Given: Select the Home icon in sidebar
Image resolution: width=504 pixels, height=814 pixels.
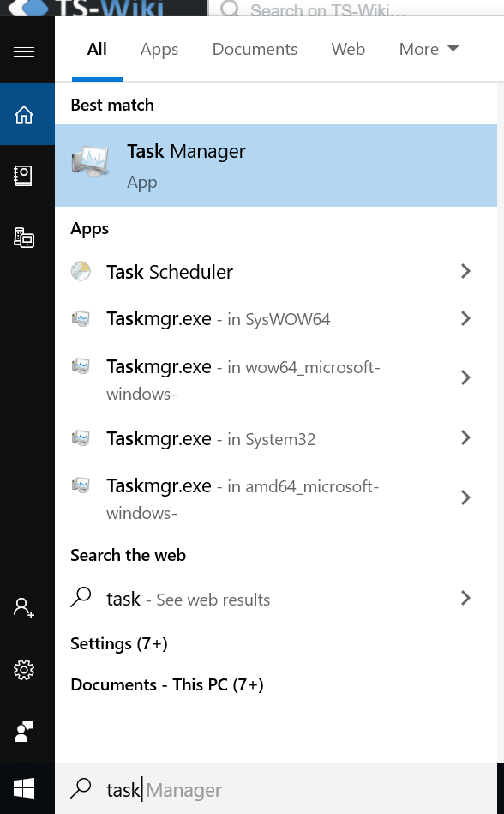Looking at the screenshot, I should (x=24, y=114).
